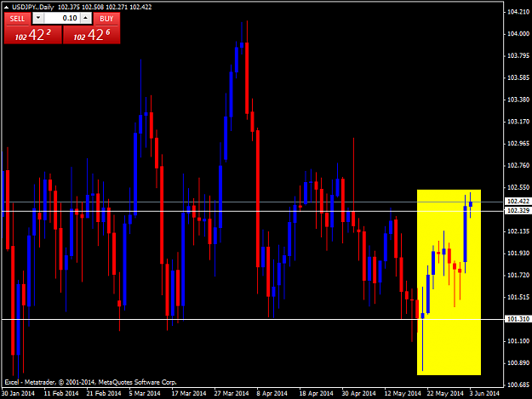
Task: Click the 30 Jan 2014 date label
Action: pos(18,393)
